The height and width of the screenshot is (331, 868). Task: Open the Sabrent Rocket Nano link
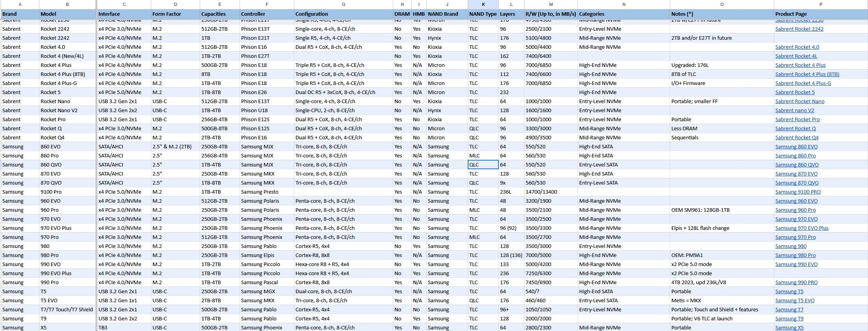coord(800,101)
